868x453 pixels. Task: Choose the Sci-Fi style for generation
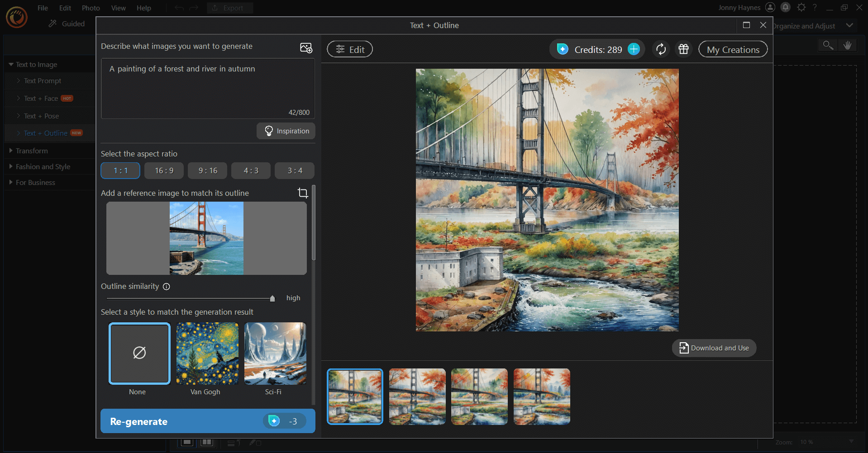[x=275, y=354]
